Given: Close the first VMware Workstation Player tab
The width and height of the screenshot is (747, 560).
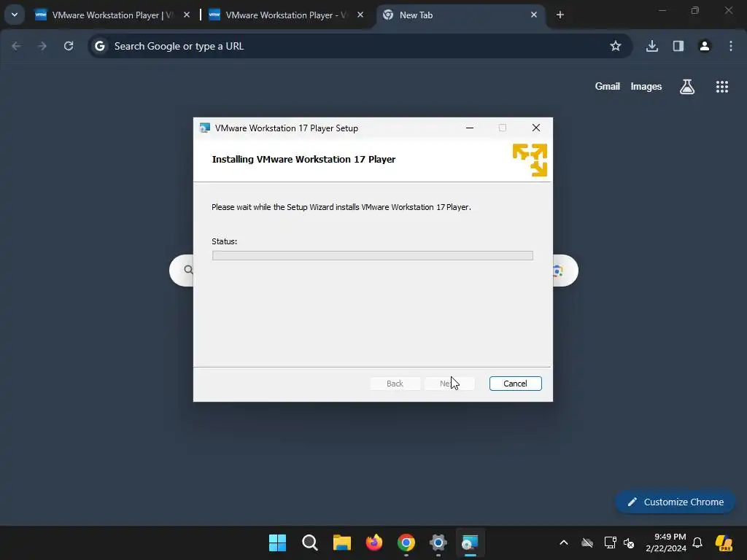Looking at the screenshot, I should (x=187, y=15).
